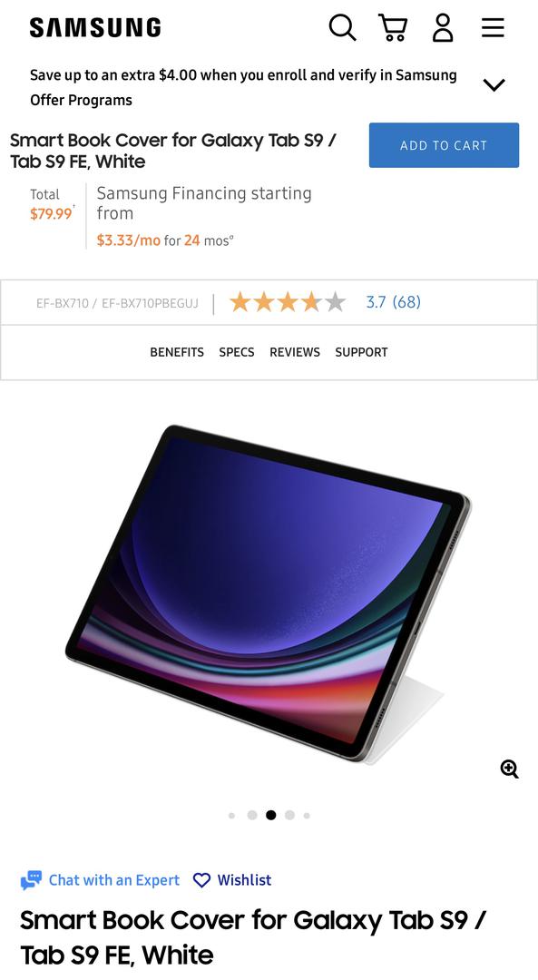The width and height of the screenshot is (538, 980).
Task: Select the fourth carousel dot
Action: click(289, 815)
